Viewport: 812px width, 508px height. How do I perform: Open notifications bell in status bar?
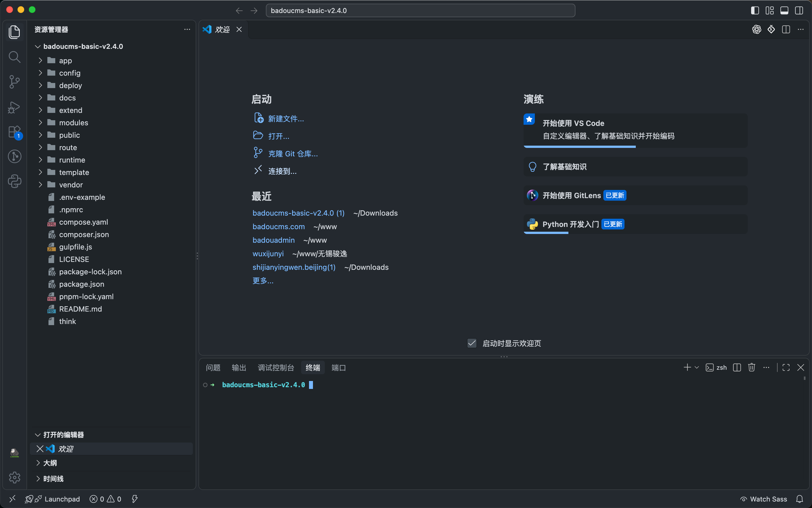tap(800, 499)
